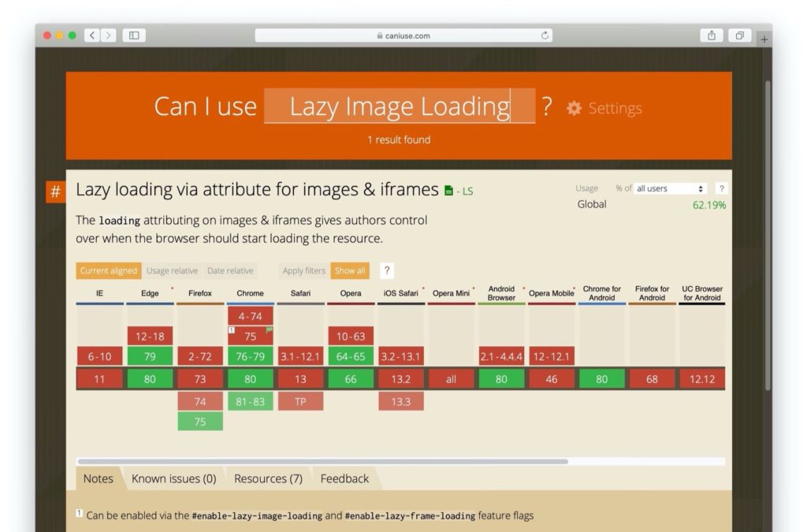Open the all users dropdown
The image size is (807, 532).
pyautogui.click(x=668, y=188)
